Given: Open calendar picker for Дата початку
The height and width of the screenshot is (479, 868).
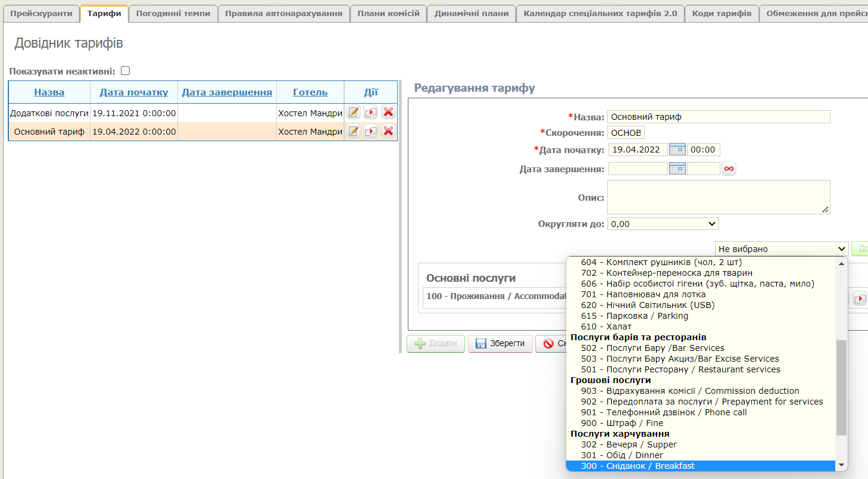Looking at the screenshot, I should 677,150.
